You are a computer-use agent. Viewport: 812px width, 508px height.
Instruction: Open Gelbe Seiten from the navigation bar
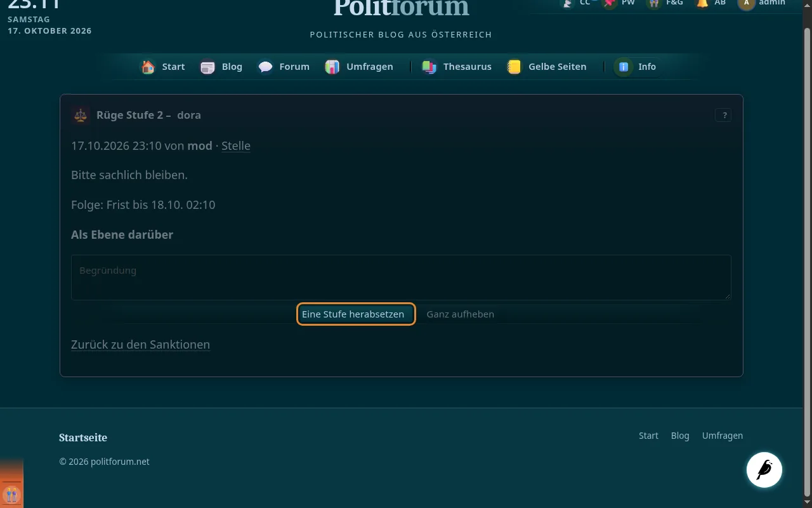[x=547, y=67]
